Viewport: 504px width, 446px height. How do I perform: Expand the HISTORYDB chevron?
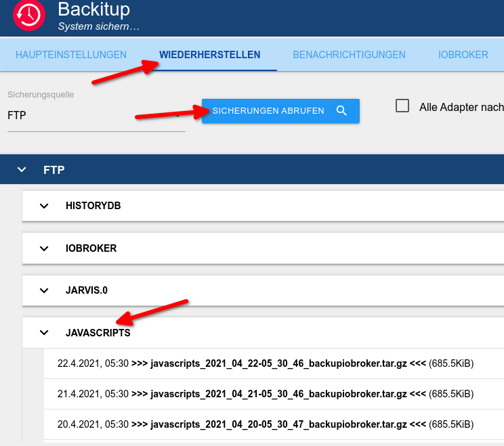(x=44, y=206)
